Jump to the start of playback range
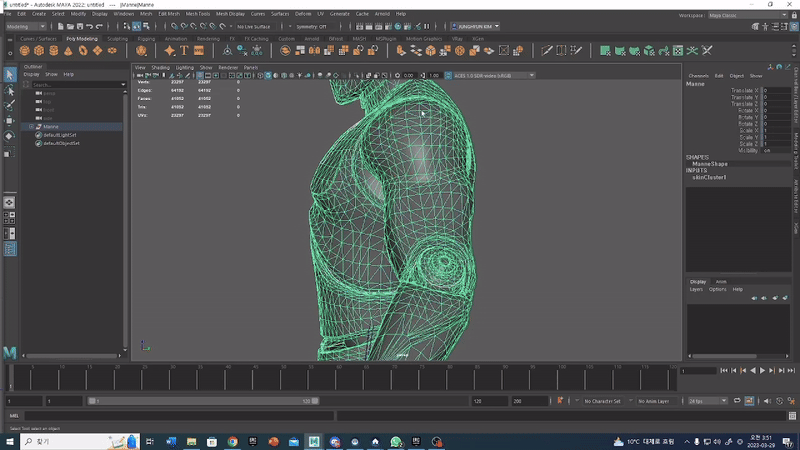The image size is (800, 450). pos(724,371)
